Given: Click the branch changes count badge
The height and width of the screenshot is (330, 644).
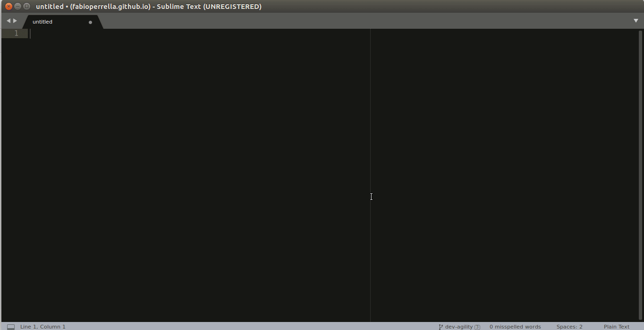Looking at the screenshot, I should pos(477,327).
